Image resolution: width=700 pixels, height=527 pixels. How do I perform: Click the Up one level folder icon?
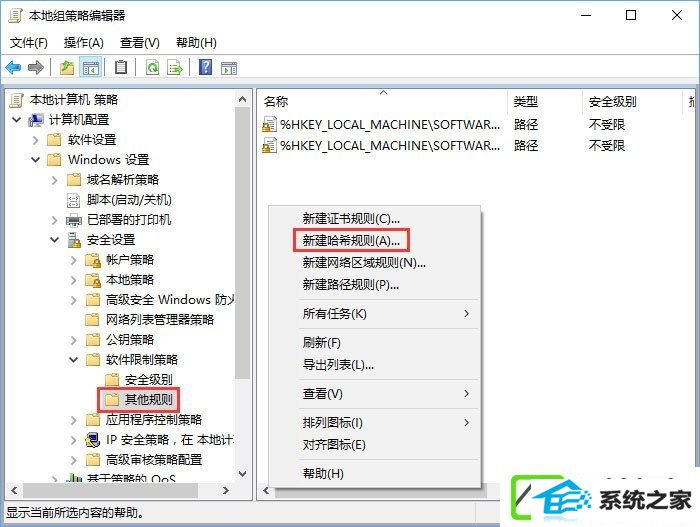point(67,67)
